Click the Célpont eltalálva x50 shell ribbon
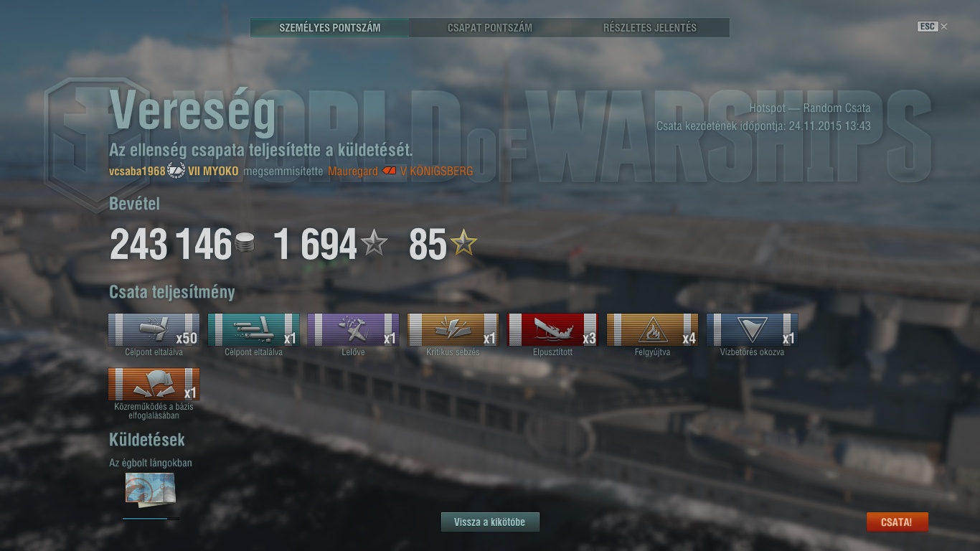 (x=154, y=330)
